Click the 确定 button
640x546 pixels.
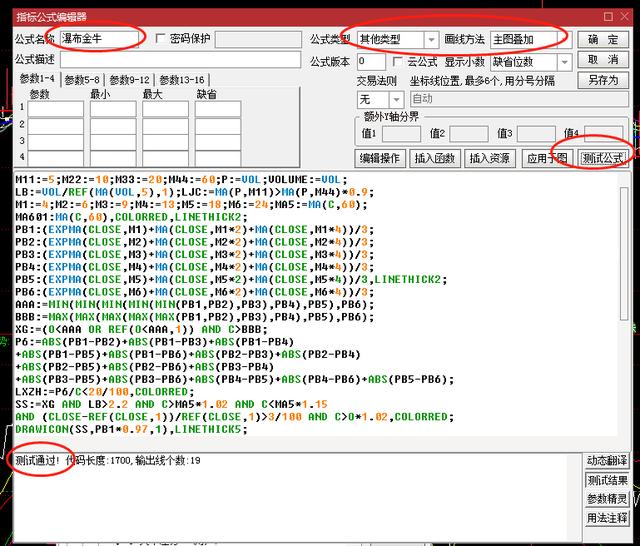(603, 40)
